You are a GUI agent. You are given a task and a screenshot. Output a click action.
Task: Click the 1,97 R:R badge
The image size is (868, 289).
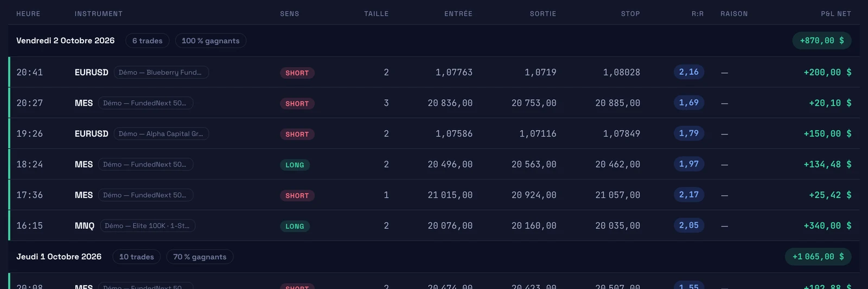[689, 164]
